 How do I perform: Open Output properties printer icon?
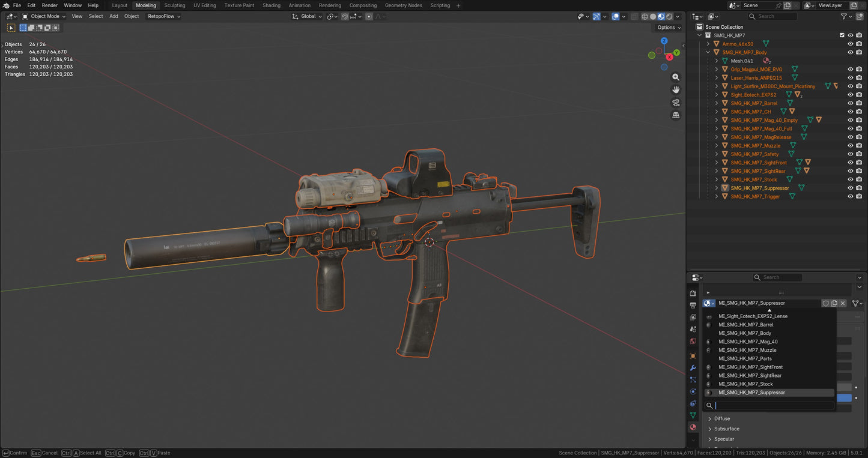click(693, 305)
